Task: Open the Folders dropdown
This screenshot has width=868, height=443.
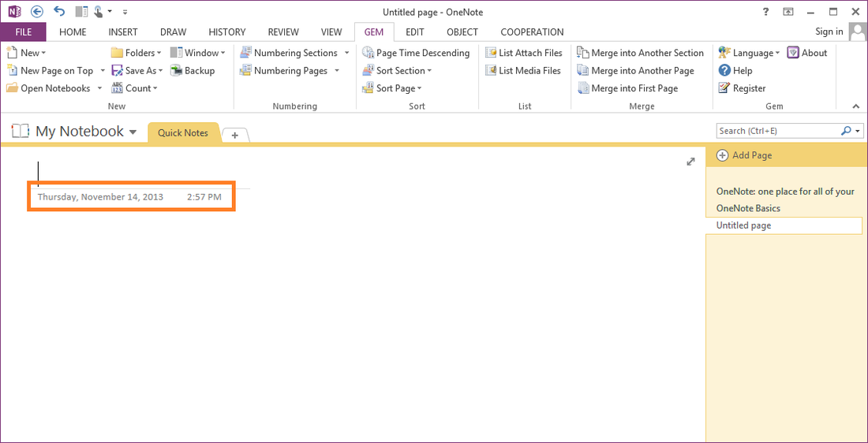Action: coord(137,53)
